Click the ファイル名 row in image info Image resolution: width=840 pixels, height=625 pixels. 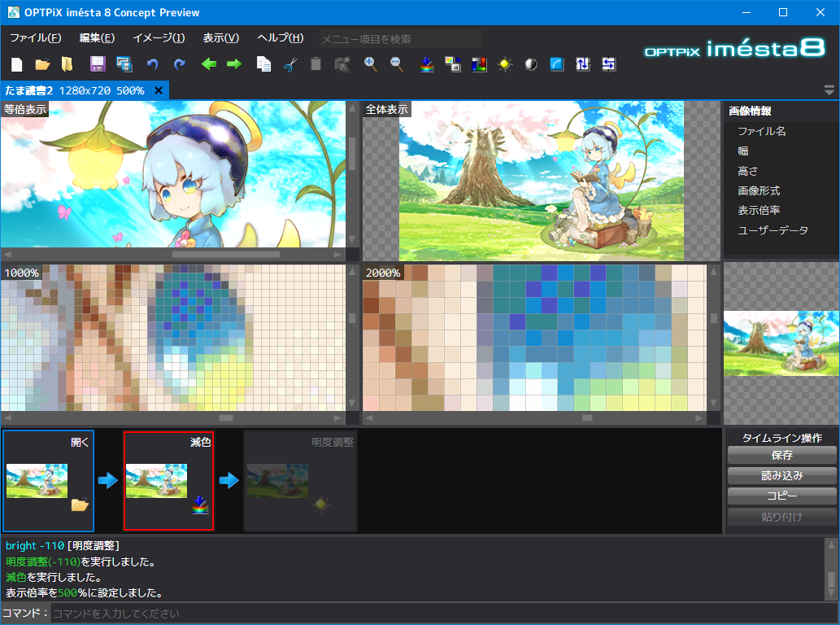pyautogui.click(x=761, y=131)
